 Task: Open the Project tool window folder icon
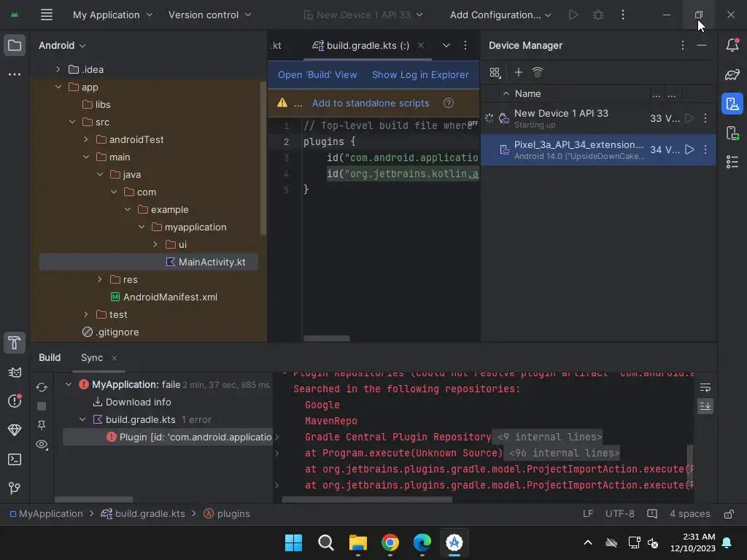click(15, 46)
